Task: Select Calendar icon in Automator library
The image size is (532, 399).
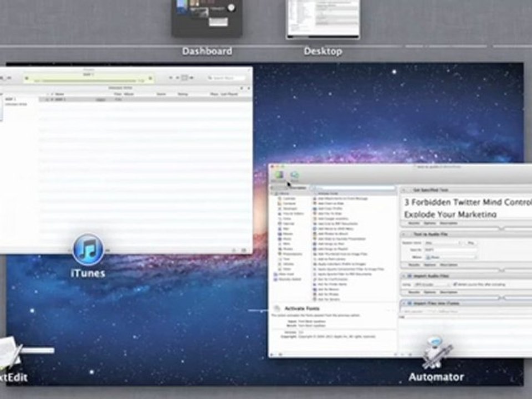Action: tap(279, 198)
